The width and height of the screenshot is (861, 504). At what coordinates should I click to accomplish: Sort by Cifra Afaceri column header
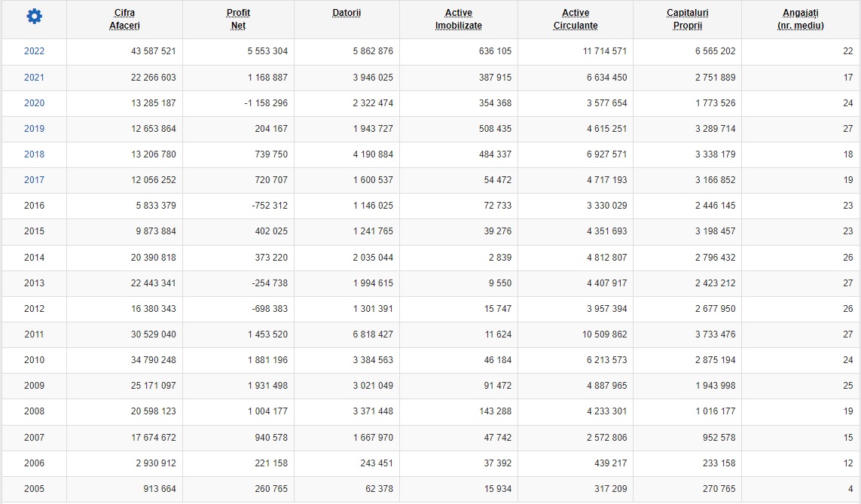[124, 20]
